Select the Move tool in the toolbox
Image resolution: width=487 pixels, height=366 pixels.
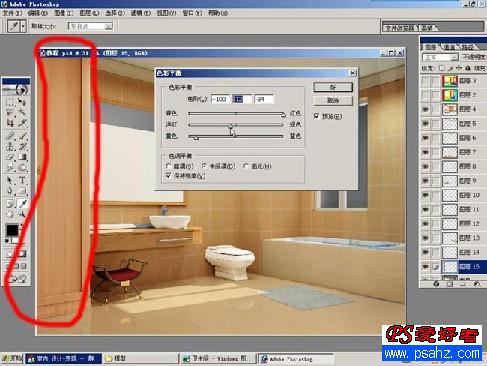(22, 102)
